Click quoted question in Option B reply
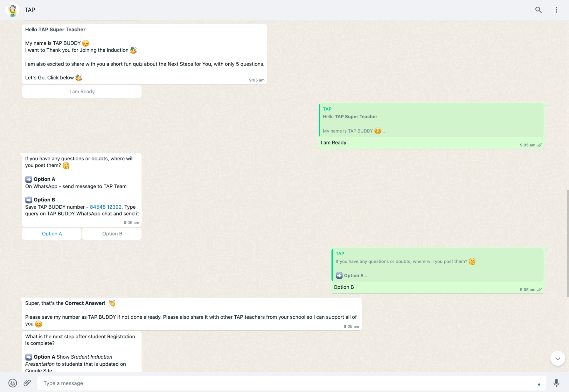The image size is (569, 392). (x=438, y=265)
